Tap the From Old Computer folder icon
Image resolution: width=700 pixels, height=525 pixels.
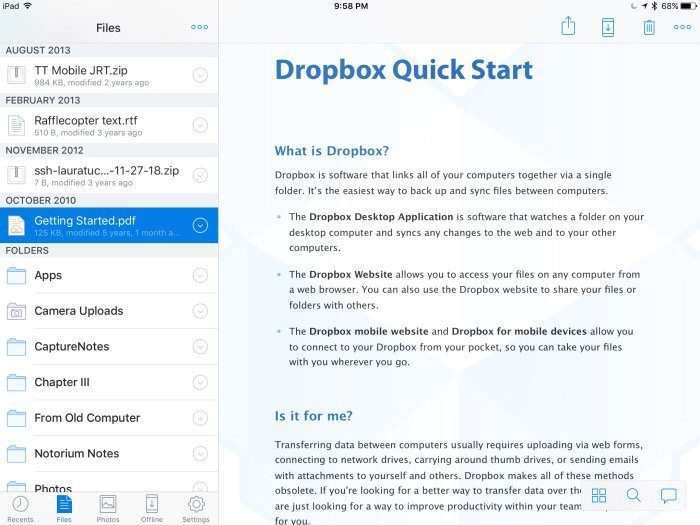17,418
